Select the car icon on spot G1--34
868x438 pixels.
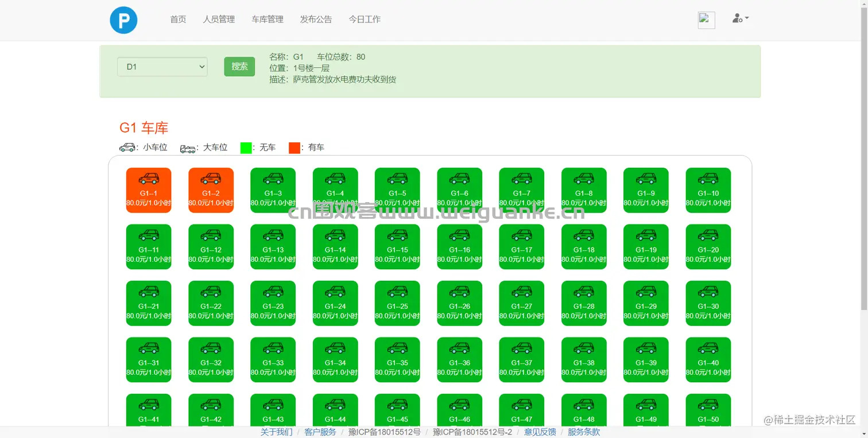[335, 348]
